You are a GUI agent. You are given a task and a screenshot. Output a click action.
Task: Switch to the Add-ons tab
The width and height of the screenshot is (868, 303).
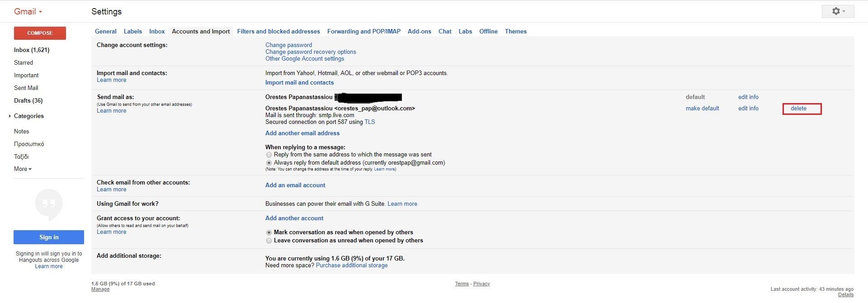tap(420, 31)
